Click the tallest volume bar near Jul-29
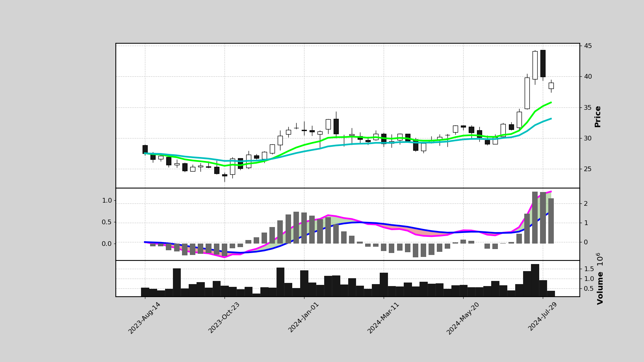 tap(535, 280)
